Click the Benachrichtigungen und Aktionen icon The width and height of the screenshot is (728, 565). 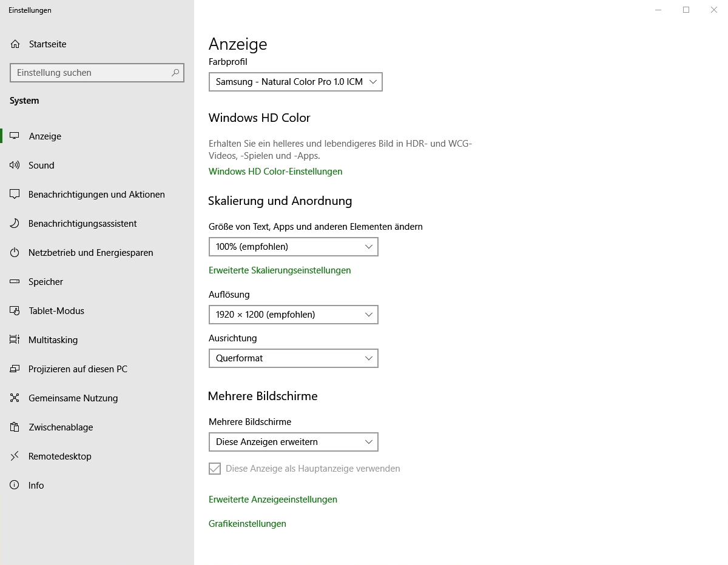click(15, 195)
